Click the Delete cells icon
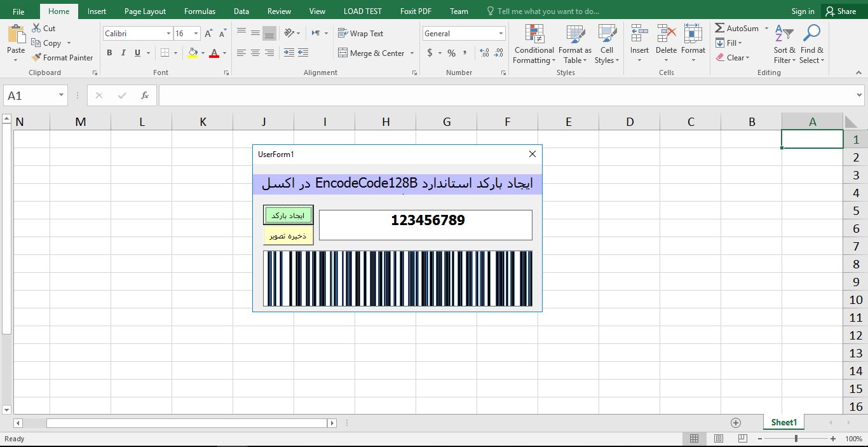Image resolution: width=868 pixels, height=447 pixels. tap(666, 34)
